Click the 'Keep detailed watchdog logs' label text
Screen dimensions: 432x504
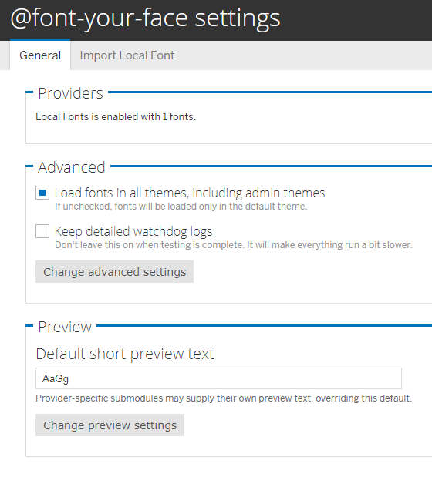(x=133, y=231)
